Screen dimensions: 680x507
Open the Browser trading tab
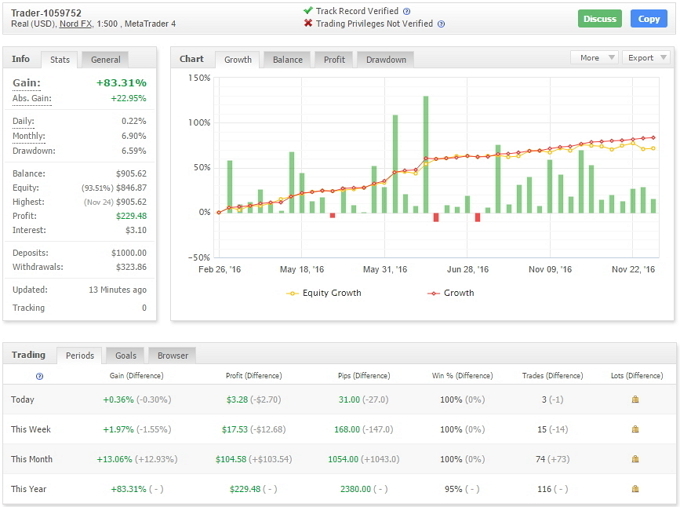tap(173, 356)
